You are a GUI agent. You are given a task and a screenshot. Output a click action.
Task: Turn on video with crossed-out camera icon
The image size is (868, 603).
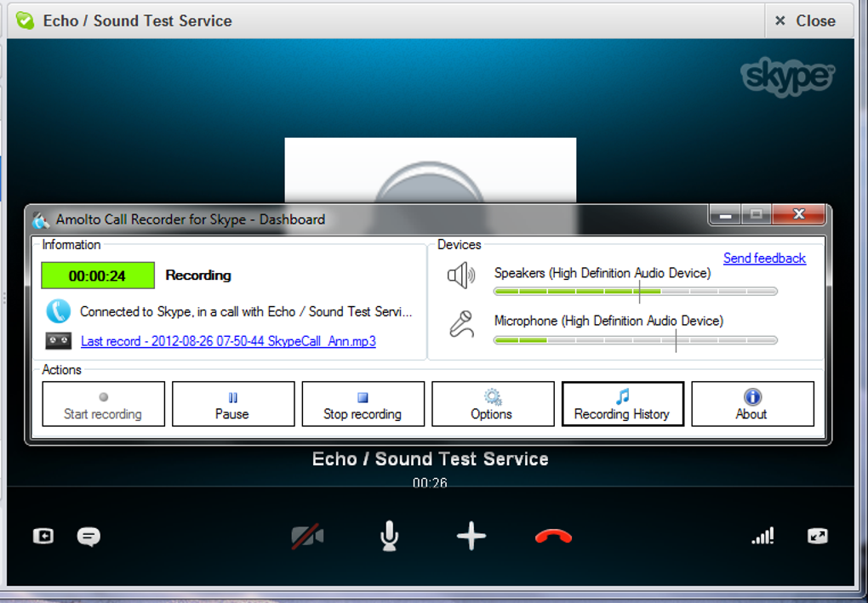(307, 536)
